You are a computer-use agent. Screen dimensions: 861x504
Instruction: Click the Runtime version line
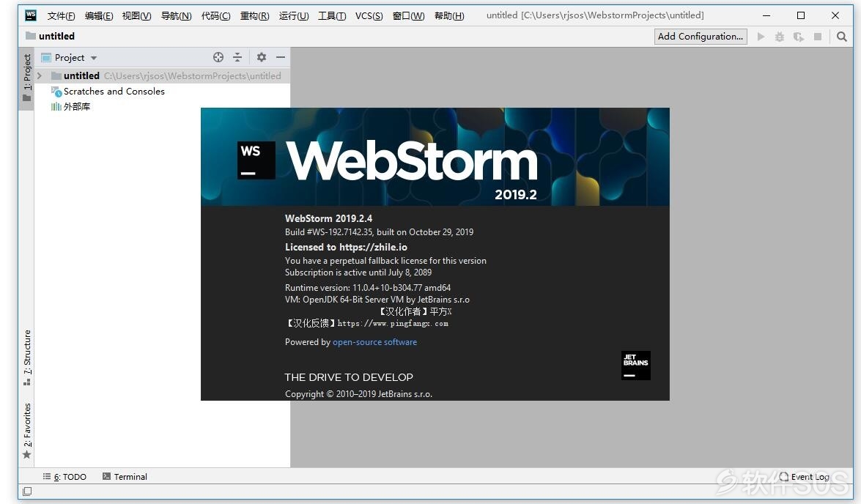click(x=368, y=288)
